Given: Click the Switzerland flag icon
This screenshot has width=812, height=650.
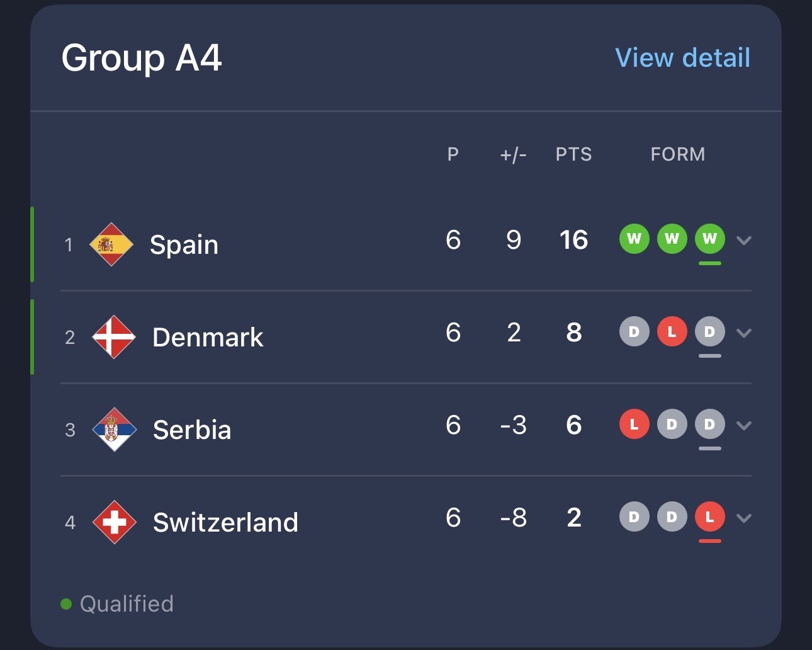Looking at the screenshot, I should [x=114, y=522].
